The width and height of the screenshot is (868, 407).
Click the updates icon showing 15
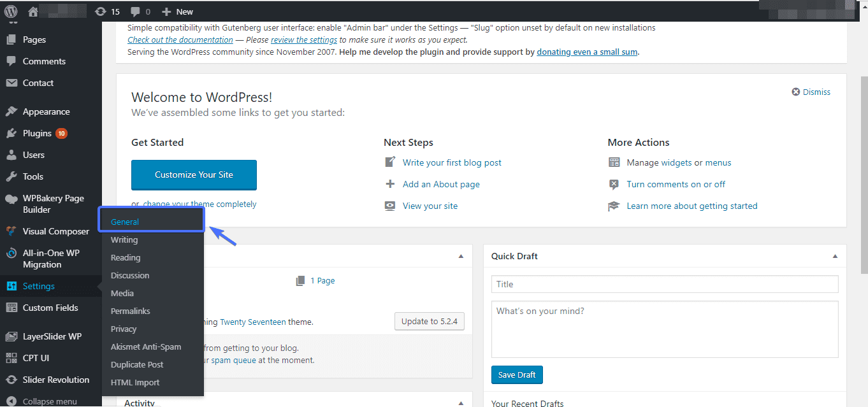(100, 11)
